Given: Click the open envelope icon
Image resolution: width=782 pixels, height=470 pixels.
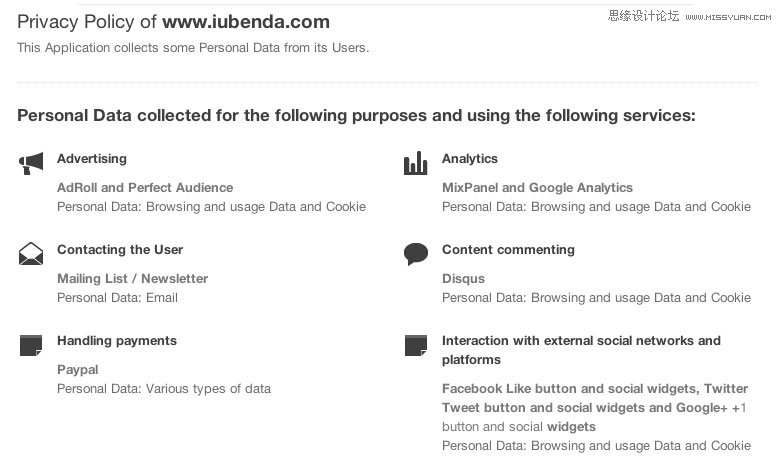Looking at the screenshot, I should pos(31,253).
